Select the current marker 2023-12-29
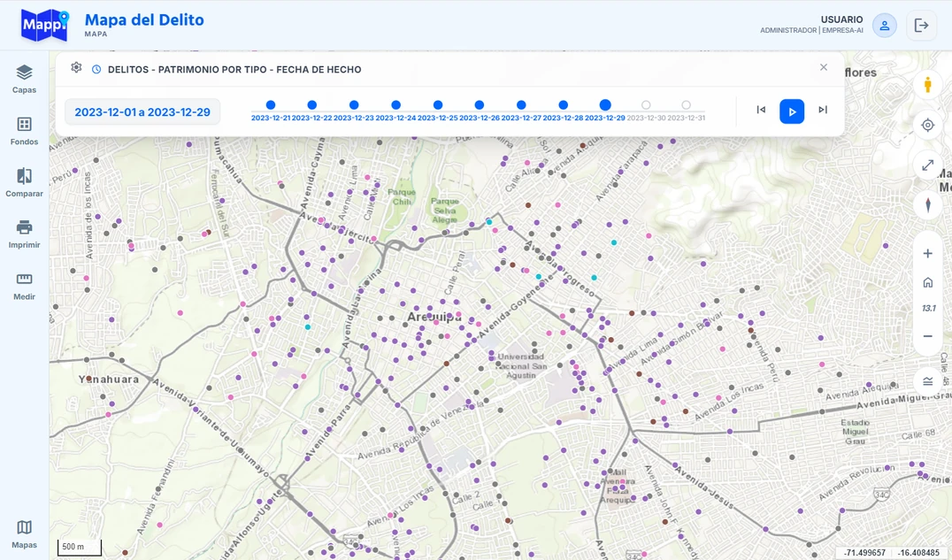The height and width of the screenshot is (560, 952). 604,105
